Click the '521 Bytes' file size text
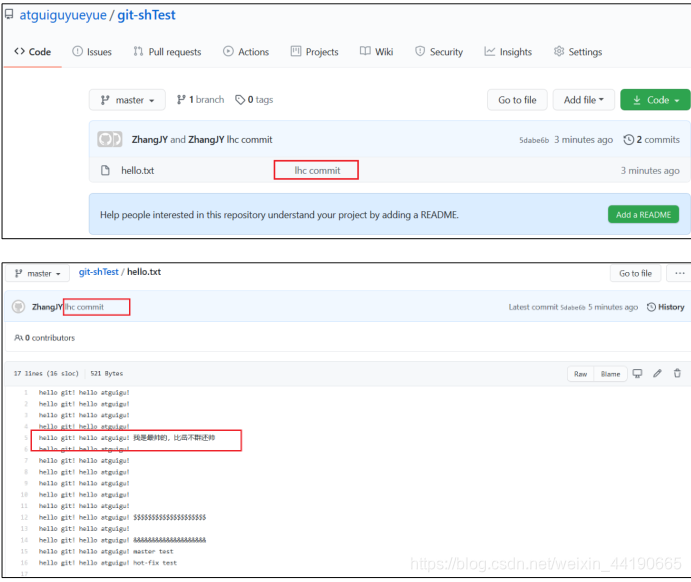 tap(107, 373)
